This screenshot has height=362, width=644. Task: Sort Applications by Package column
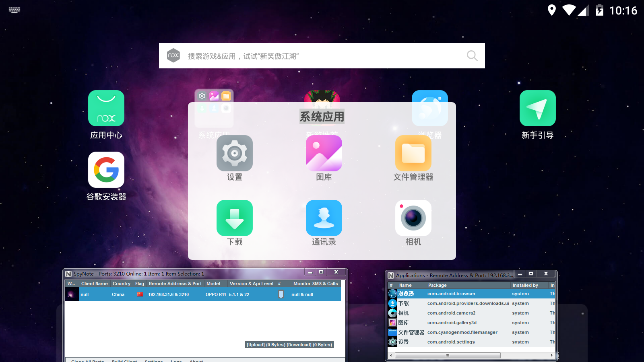469,285
